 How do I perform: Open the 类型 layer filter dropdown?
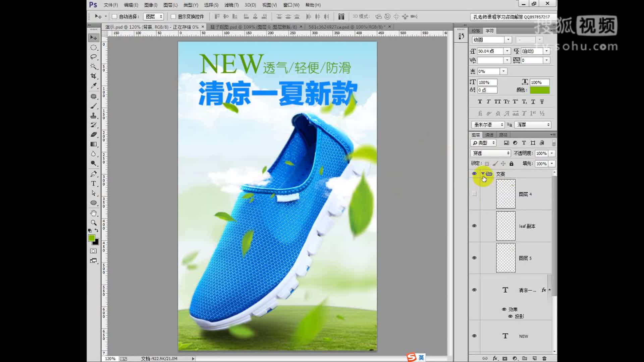[484, 143]
